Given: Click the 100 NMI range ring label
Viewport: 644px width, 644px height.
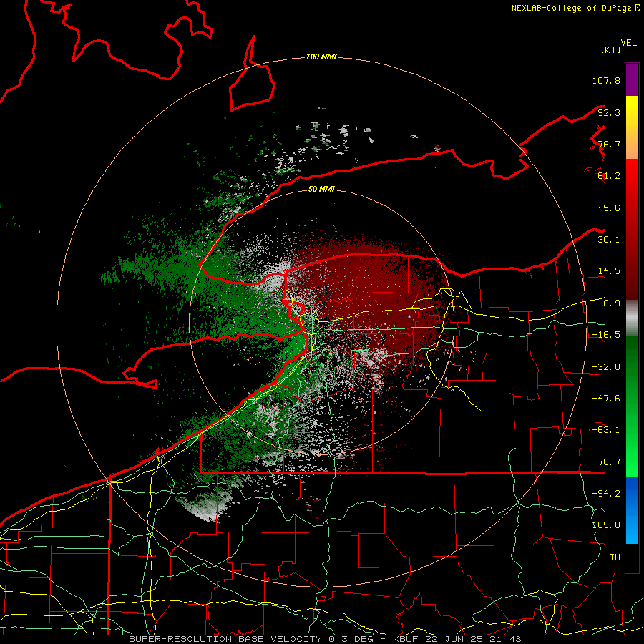Looking at the screenshot, I should click(x=321, y=57).
